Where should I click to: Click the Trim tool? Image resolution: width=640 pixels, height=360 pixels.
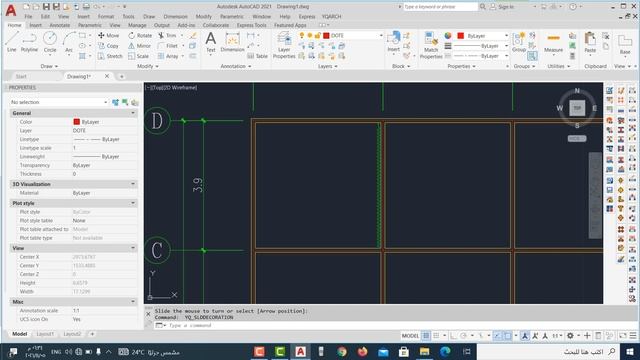click(167, 36)
